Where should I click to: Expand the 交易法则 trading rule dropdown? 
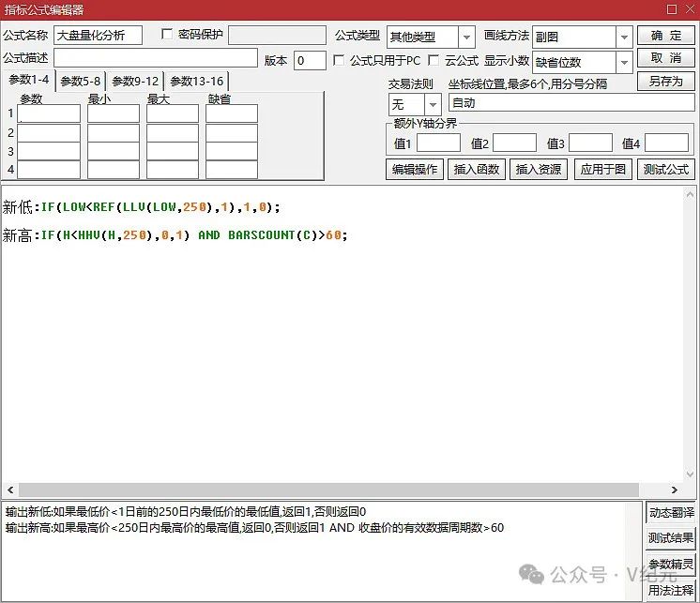click(x=433, y=105)
